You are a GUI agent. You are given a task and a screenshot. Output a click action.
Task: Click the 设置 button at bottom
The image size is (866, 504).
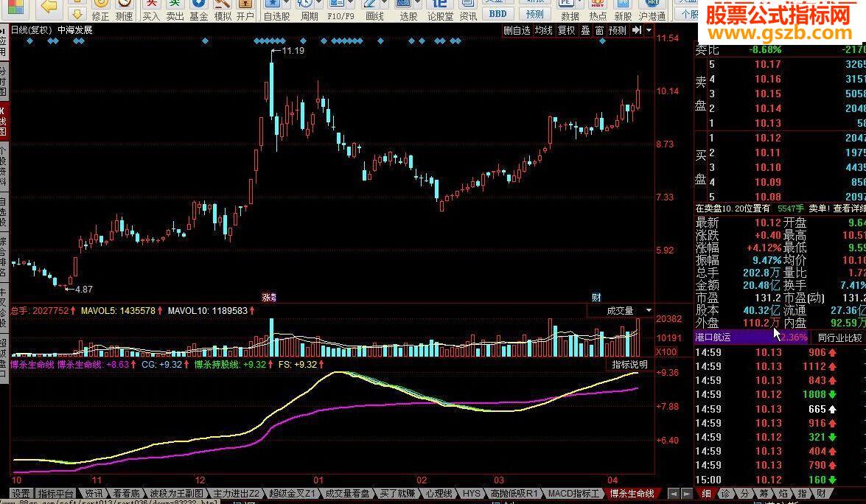[x=21, y=494]
